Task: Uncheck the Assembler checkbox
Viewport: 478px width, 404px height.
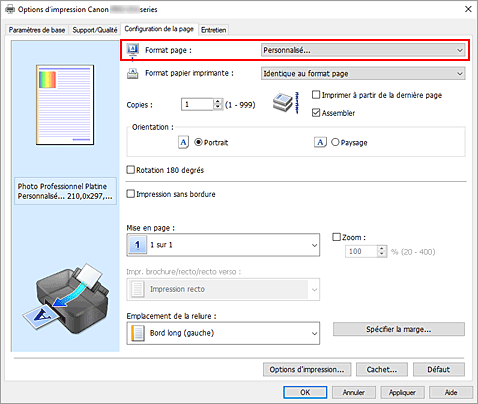Action: pyautogui.click(x=316, y=113)
